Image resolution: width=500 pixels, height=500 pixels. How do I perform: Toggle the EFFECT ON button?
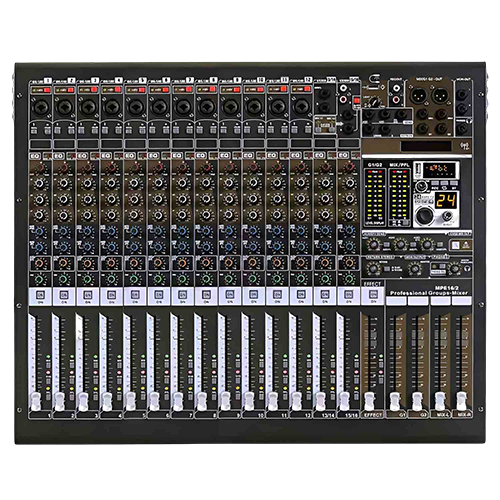pyautogui.click(x=373, y=295)
